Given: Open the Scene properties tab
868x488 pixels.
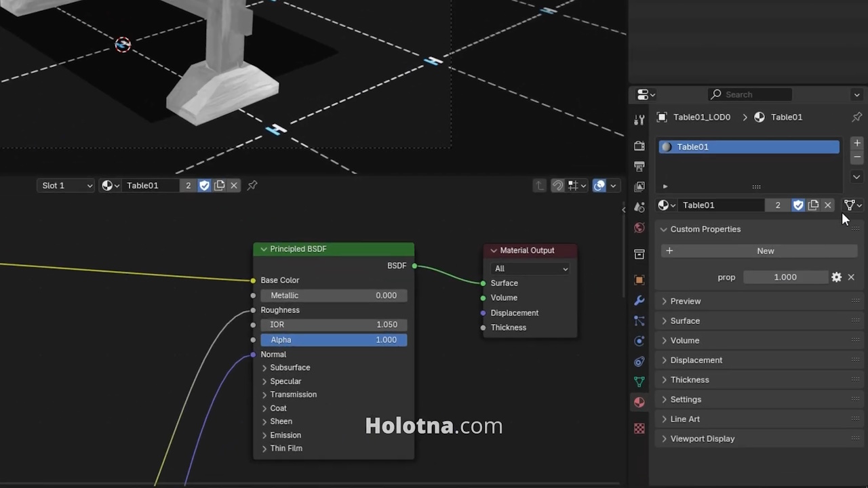Looking at the screenshot, I should tap(639, 207).
